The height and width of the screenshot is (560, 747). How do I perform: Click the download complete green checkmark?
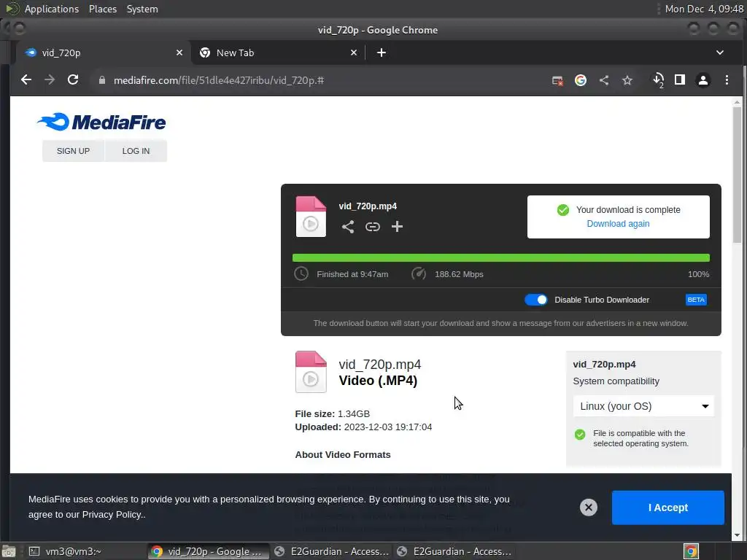pyautogui.click(x=562, y=210)
